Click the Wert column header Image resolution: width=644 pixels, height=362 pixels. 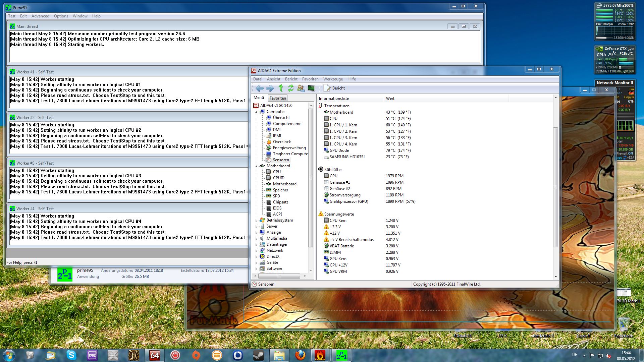point(390,99)
